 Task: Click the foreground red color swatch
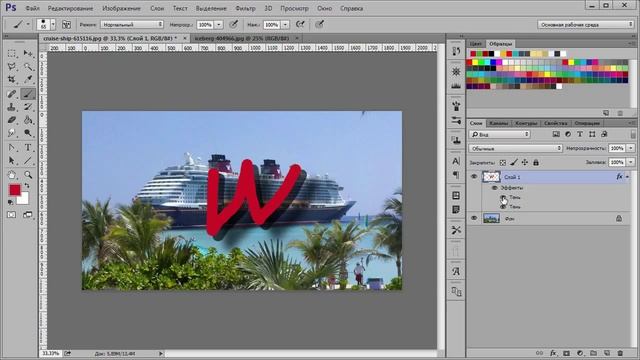click(14, 190)
